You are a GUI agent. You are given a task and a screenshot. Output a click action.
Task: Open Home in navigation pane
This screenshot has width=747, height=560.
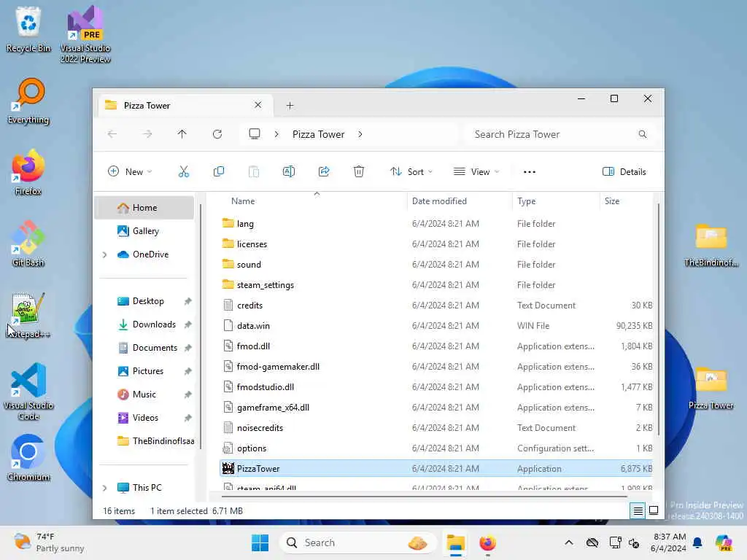click(x=144, y=208)
